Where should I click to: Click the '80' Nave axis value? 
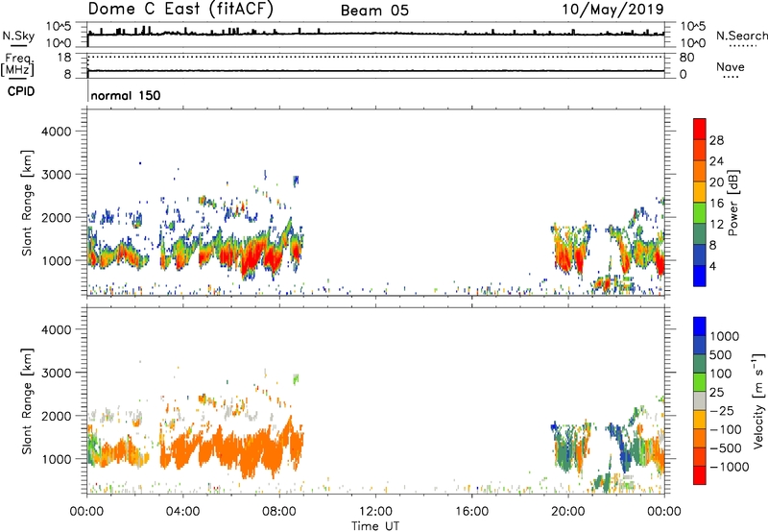coord(686,58)
